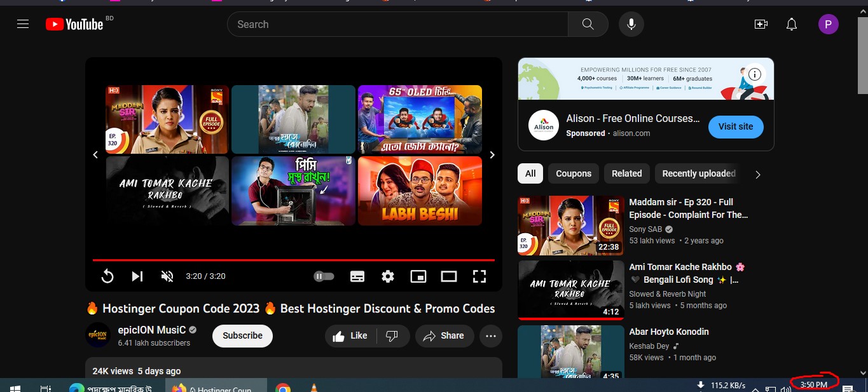Open the three-dot more actions menu
The height and width of the screenshot is (392, 868).
point(490,335)
